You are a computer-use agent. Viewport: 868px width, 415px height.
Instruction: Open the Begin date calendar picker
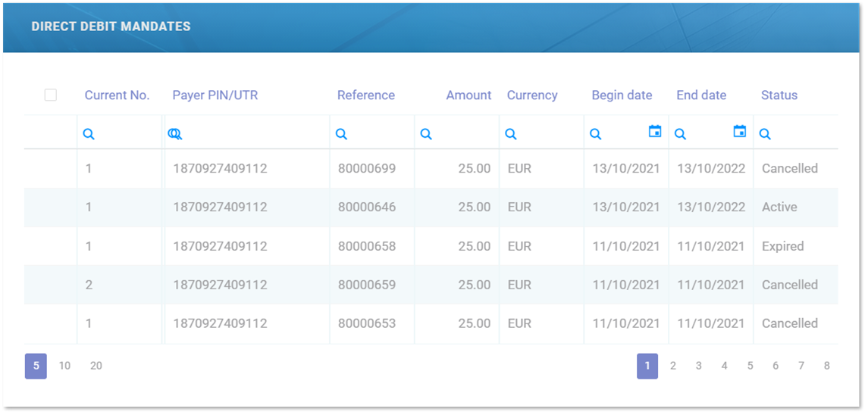[x=655, y=132]
